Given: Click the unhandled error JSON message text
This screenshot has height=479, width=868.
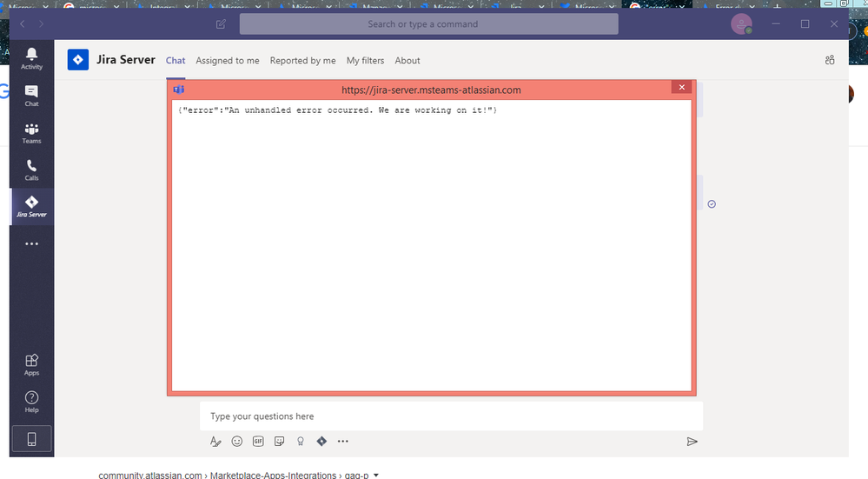Looking at the screenshot, I should tap(338, 110).
